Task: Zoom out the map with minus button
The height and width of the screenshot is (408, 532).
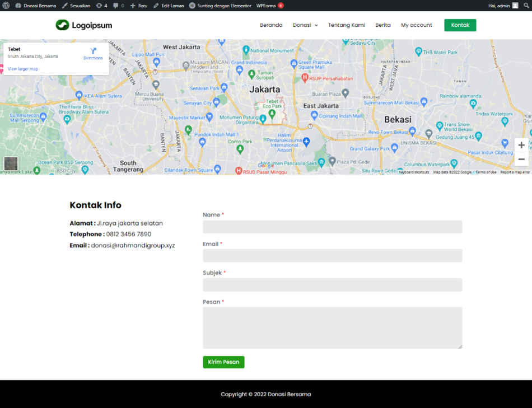Action: (x=521, y=160)
